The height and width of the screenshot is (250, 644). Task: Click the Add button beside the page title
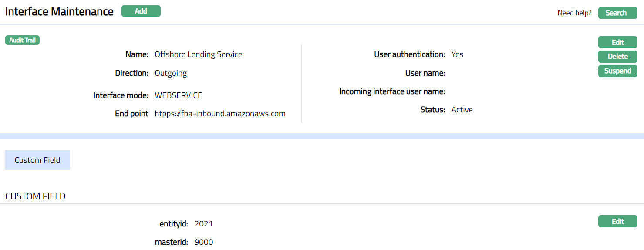point(141,11)
